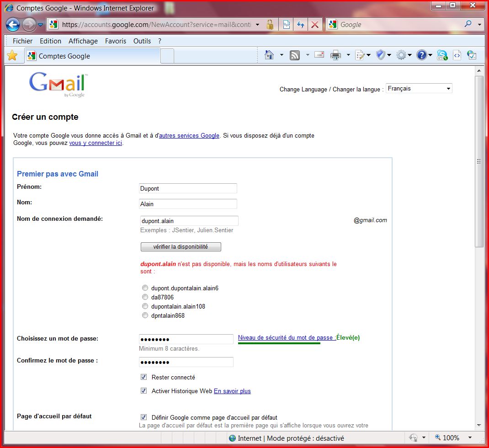Uncheck Définir Google comme page d'accueil
Image resolution: width=489 pixels, height=448 pixels.
(144, 417)
